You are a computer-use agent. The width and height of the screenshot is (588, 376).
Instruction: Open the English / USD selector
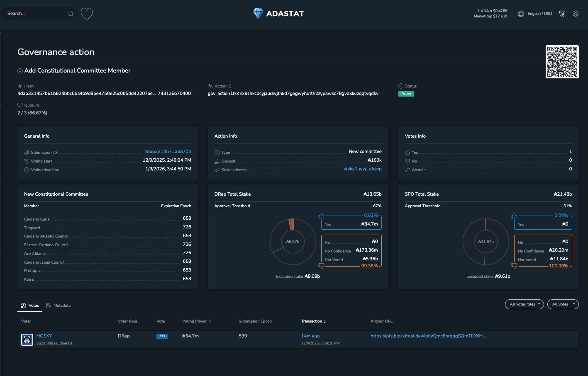(x=539, y=14)
